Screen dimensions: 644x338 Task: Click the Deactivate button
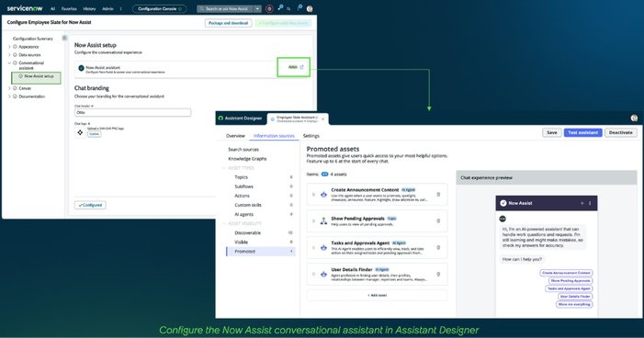[x=621, y=132]
